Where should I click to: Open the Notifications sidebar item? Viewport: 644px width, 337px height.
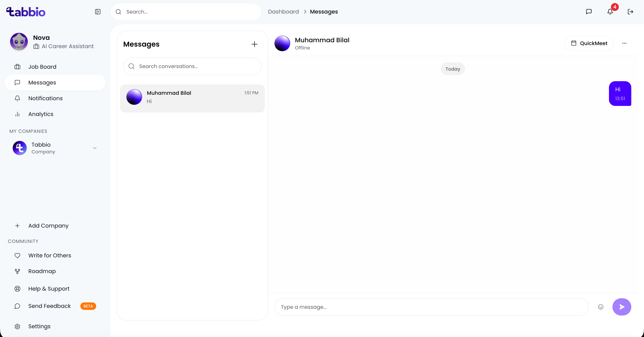coord(45,98)
